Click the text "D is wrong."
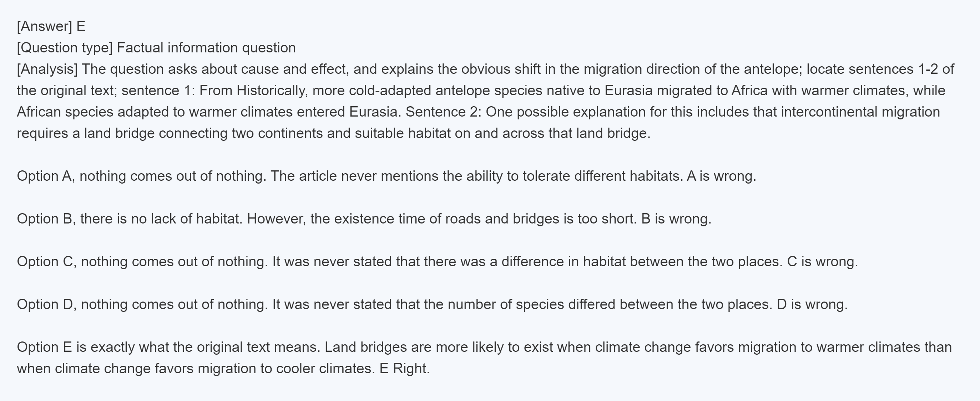 pyautogui.click(x=812, y=304)
